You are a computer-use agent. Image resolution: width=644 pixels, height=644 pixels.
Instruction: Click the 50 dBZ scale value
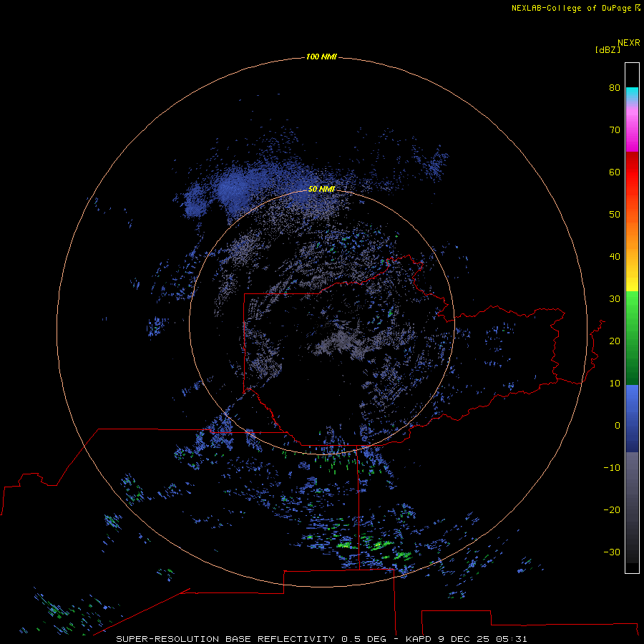point(615,214)
